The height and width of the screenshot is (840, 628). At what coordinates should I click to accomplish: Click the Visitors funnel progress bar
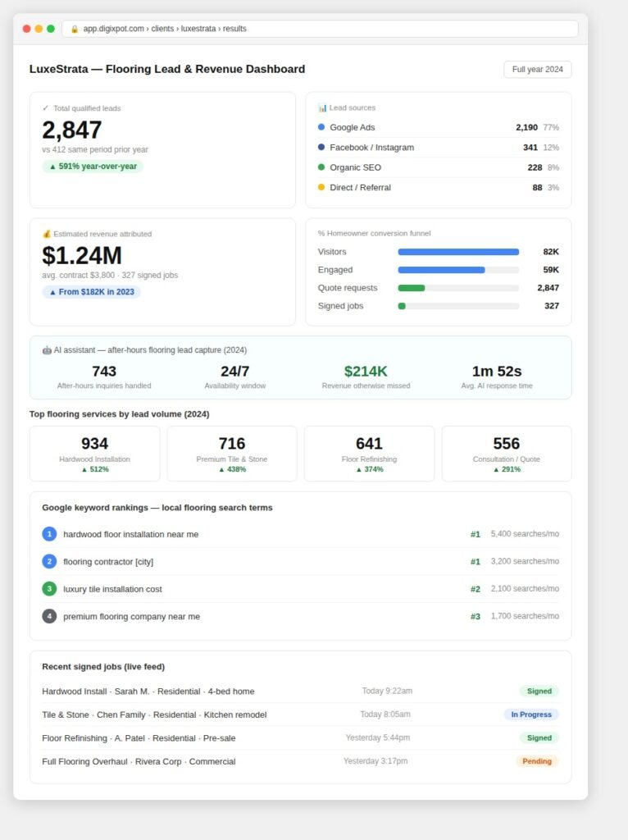click(458, 252)
